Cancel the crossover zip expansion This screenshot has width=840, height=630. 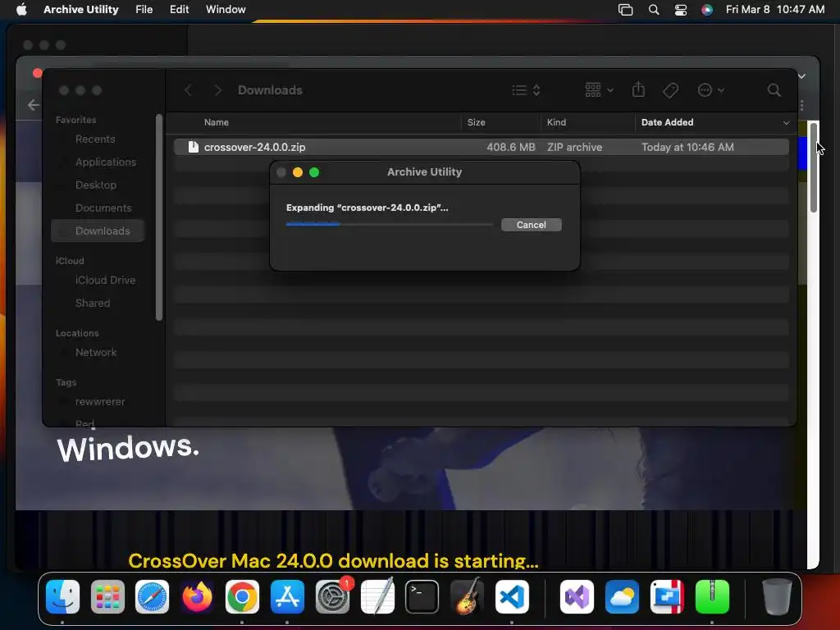point(531,225)
